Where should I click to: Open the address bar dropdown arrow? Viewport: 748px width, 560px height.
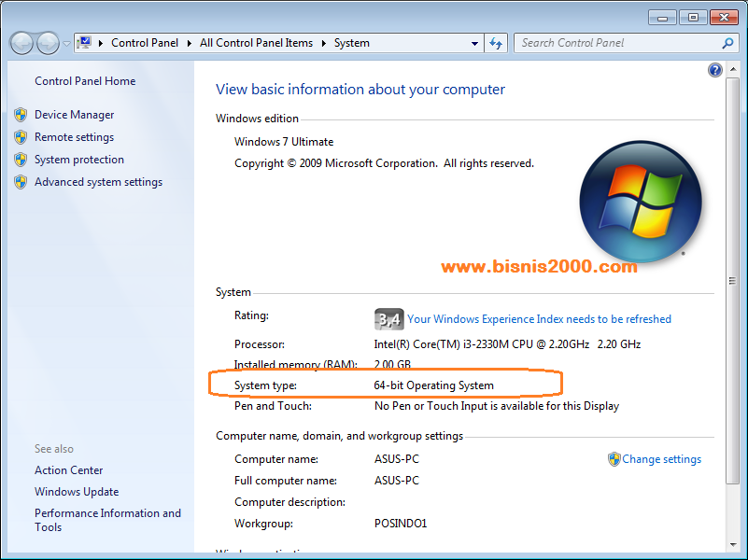474,43
